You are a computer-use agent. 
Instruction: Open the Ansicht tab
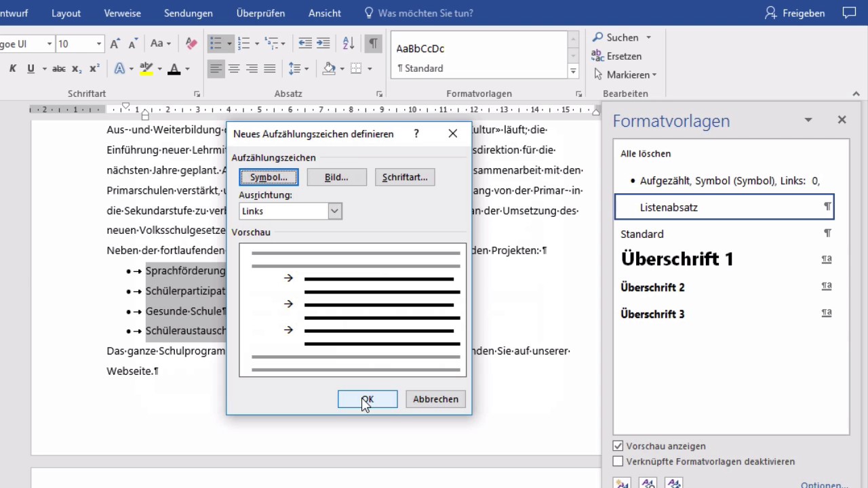(325, 13)
